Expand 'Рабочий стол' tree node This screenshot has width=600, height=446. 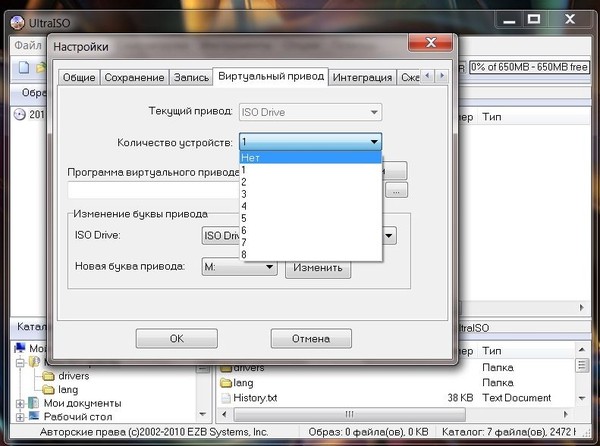[x=20, y=417]
